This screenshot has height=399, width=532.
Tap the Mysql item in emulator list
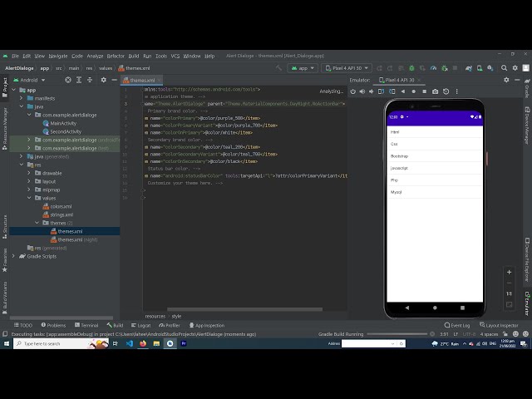435,192
